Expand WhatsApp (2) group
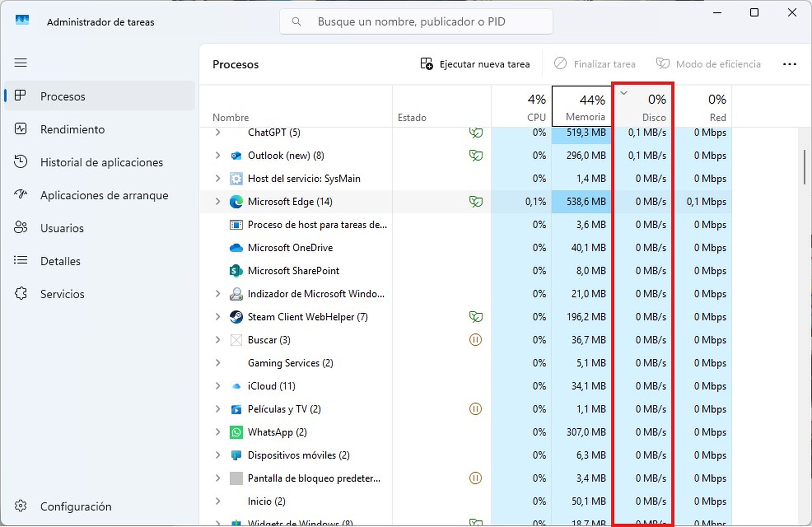 click(x=218, y=432)
